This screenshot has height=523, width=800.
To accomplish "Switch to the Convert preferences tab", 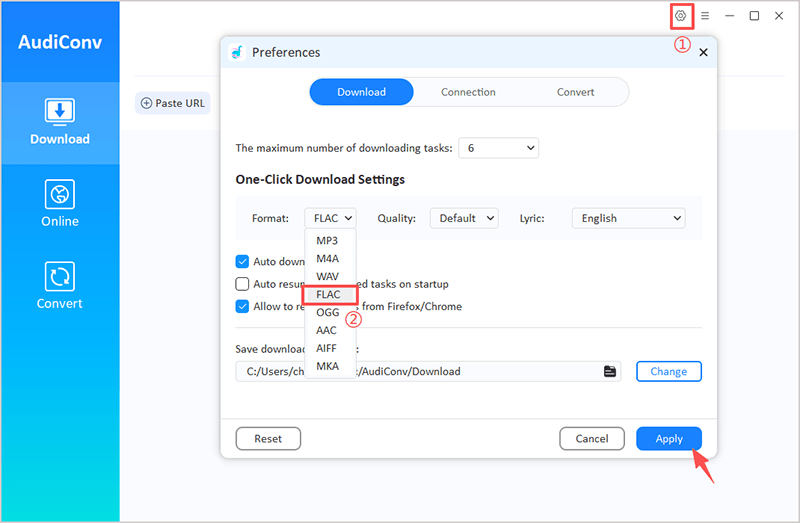I will 576,92.
